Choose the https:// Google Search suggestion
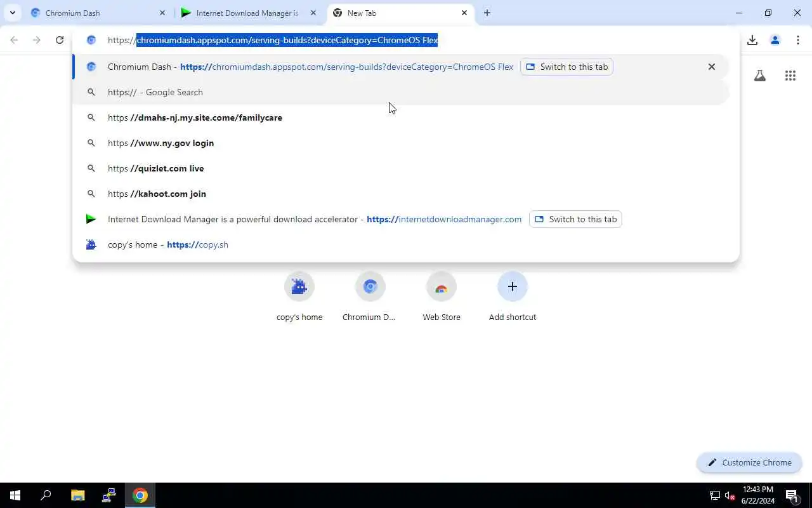The width and height of the screenshot is (812, 508). point(401,92)
